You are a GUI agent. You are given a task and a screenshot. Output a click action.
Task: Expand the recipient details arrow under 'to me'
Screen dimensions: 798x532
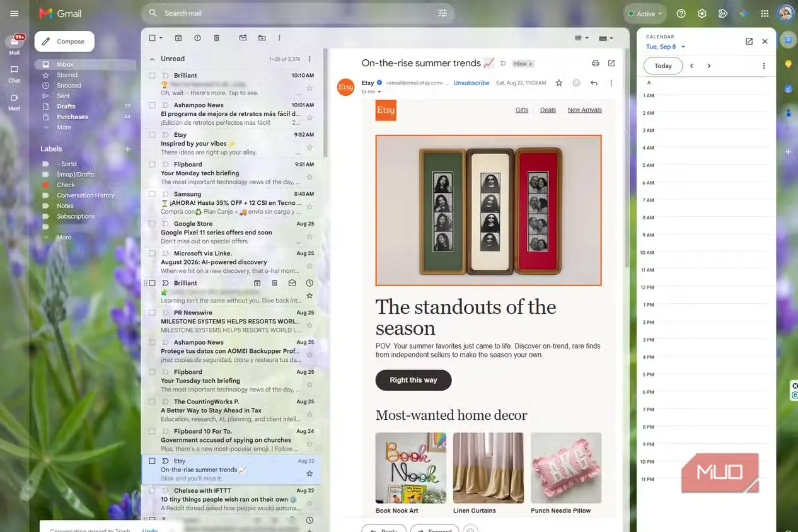pos(379,92)
